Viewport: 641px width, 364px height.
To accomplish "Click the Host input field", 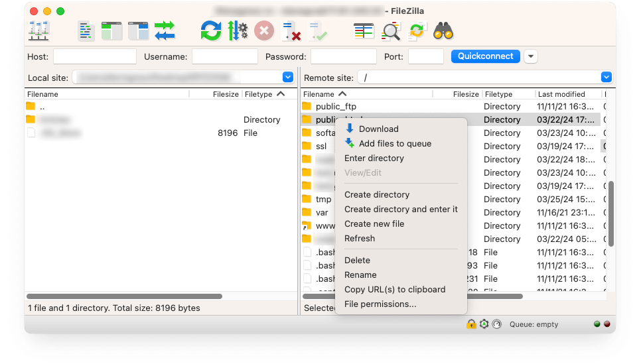I will pyautogui.click(x=94, y=56).
